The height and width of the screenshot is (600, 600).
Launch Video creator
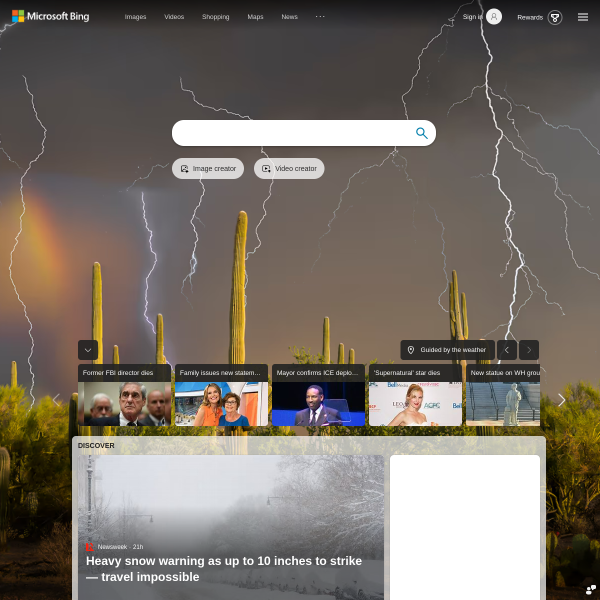tap(289, 168)
